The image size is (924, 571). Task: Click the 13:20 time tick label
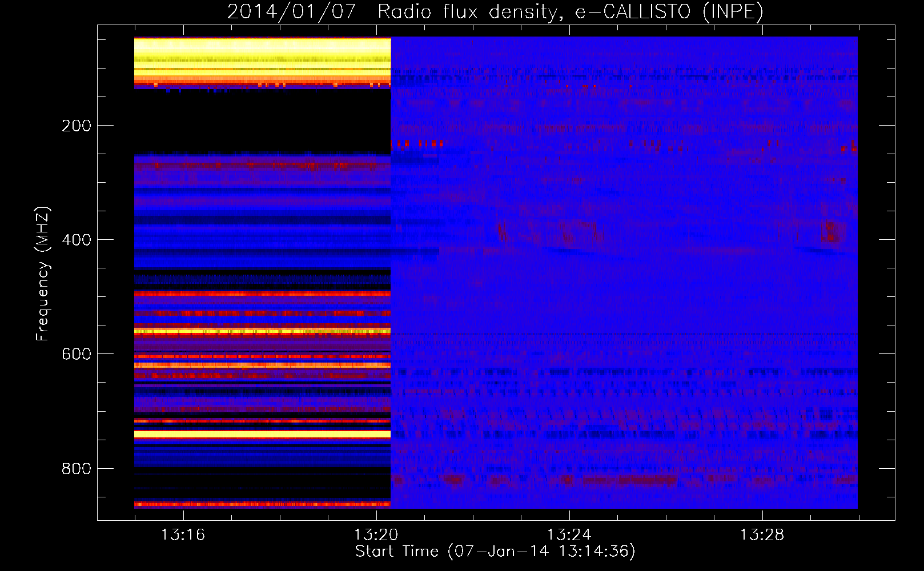[376, 535]
